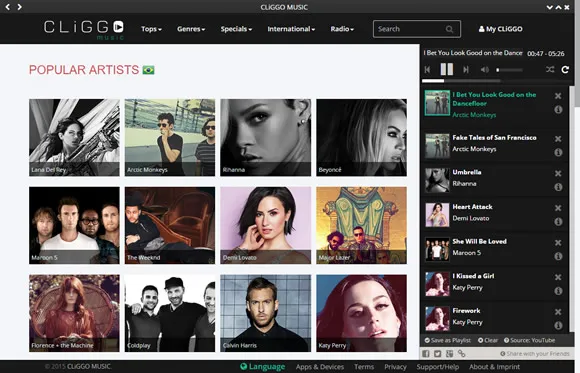Screen dimensions: 580x373
Task: Open Terms link
Action: [364, 367]
